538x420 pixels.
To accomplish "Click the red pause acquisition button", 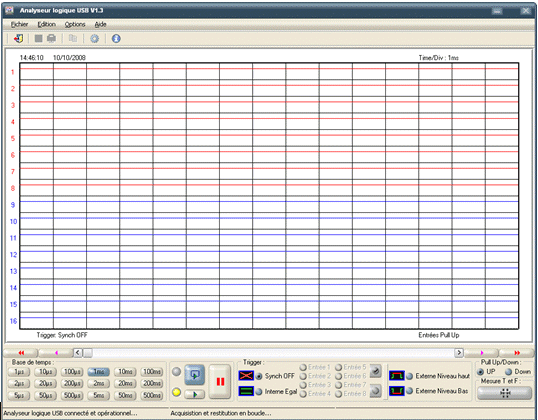I will (x=220, y=382).
